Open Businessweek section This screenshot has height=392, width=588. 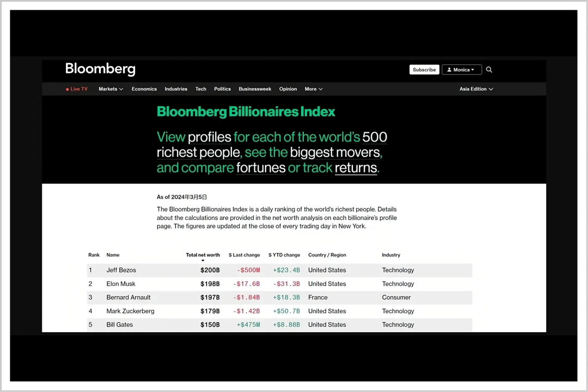255,89
